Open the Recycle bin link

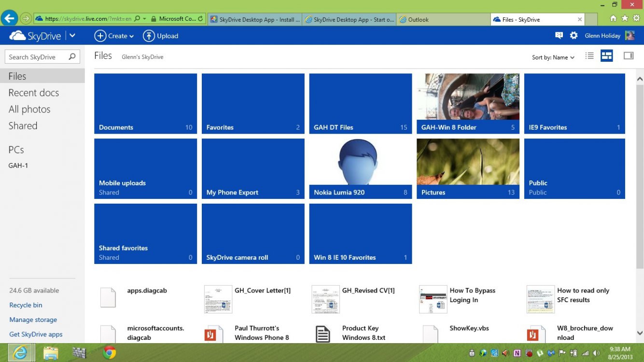(26, 305)
